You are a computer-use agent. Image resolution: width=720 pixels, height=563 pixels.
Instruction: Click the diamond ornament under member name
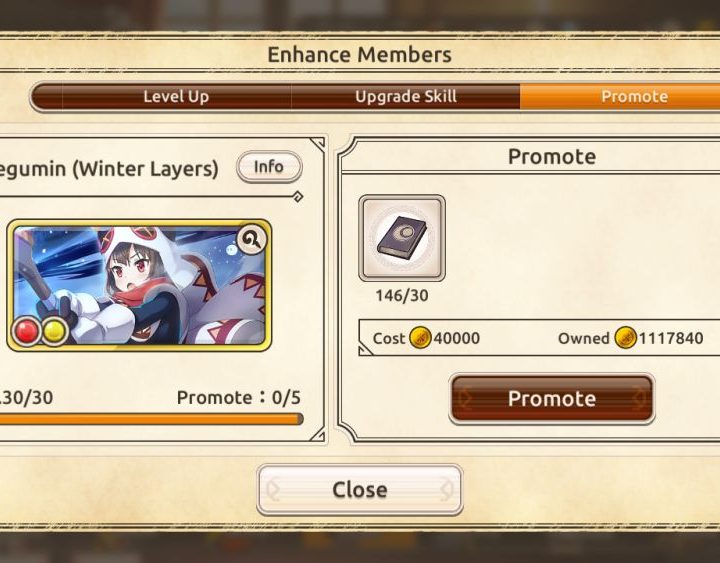(x=298, y=197)
